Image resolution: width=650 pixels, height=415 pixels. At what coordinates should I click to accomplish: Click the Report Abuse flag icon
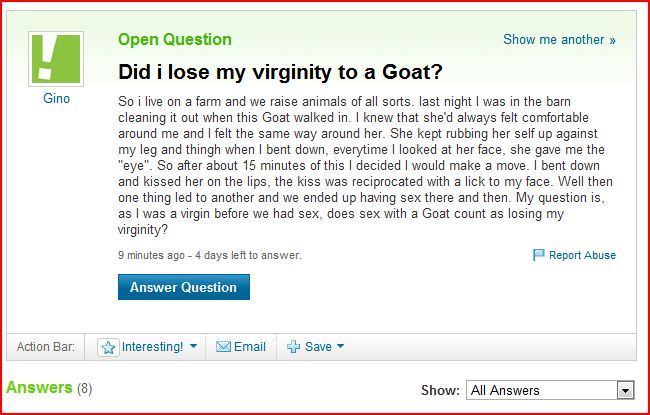click(538, 256)
